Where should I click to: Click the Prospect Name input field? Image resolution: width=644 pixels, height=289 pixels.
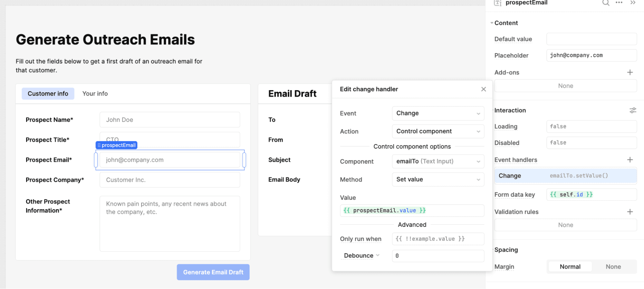click(170, 120)
